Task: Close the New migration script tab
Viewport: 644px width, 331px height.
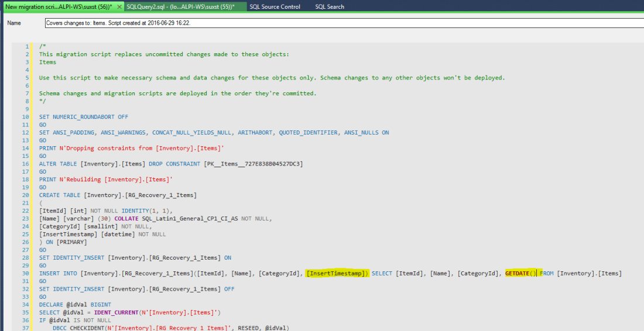Action: tap(119, 6)
